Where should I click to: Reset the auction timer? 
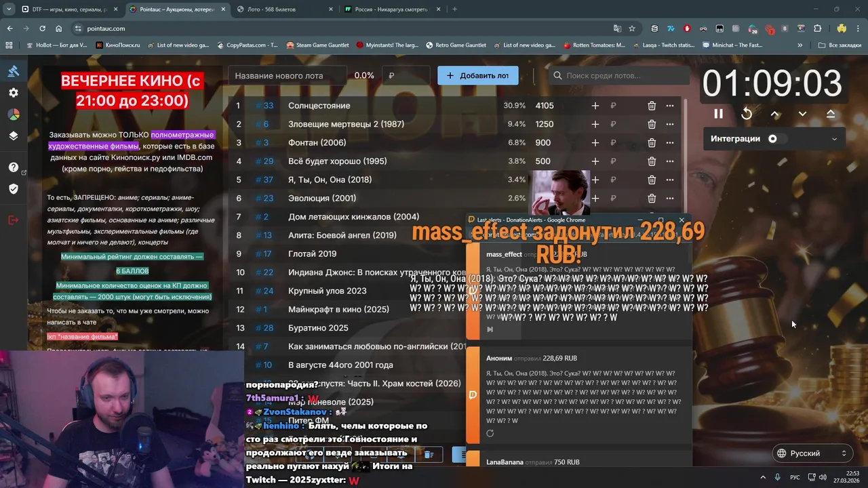747,114
